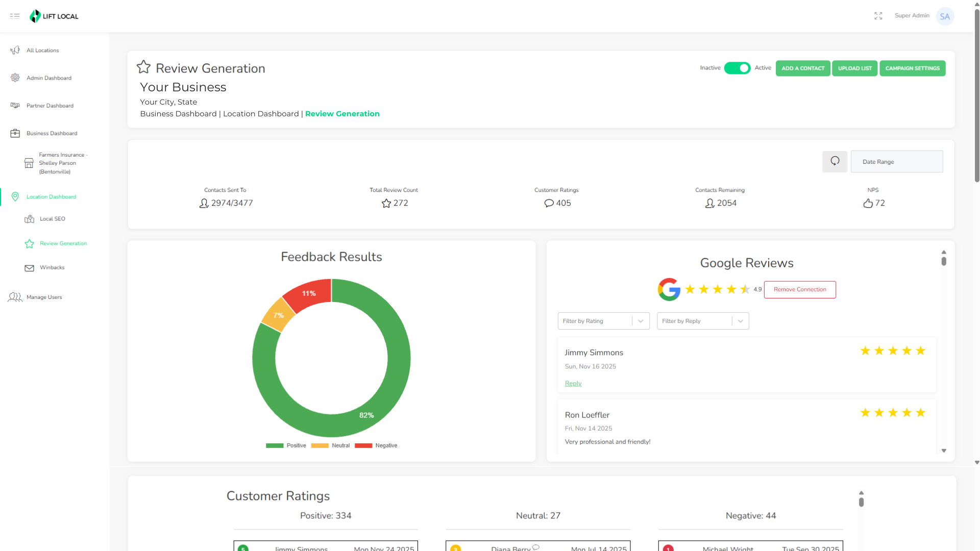Expand the Filter by Rating dropdown
980x551 pixels.
(603, 321)
